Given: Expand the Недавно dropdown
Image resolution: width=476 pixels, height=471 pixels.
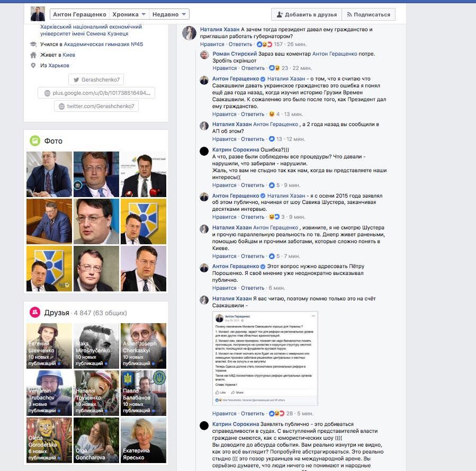Looking at the screenshot, I should tap(169, 14).
